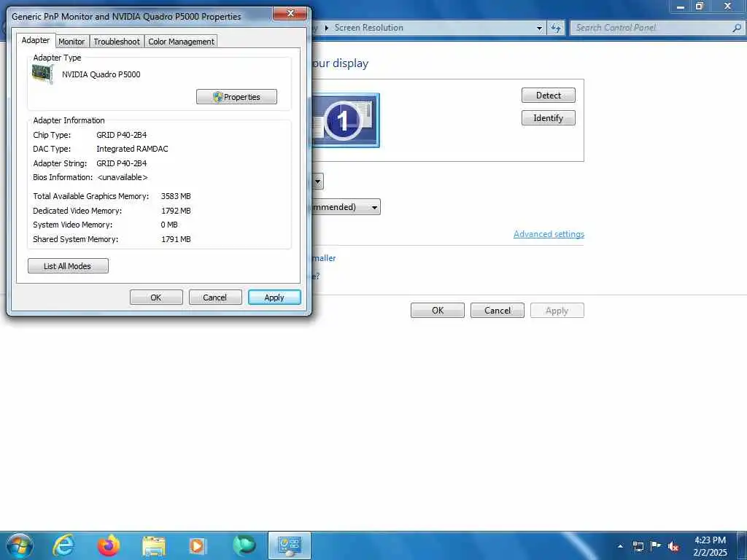
Task: Select Adapter String value GRID P40-2B4
Action: coord(122,163)
